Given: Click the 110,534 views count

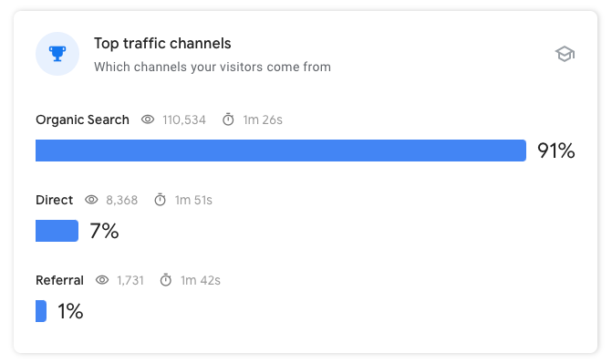Looking at the screenshot, I should pos(184,120).
